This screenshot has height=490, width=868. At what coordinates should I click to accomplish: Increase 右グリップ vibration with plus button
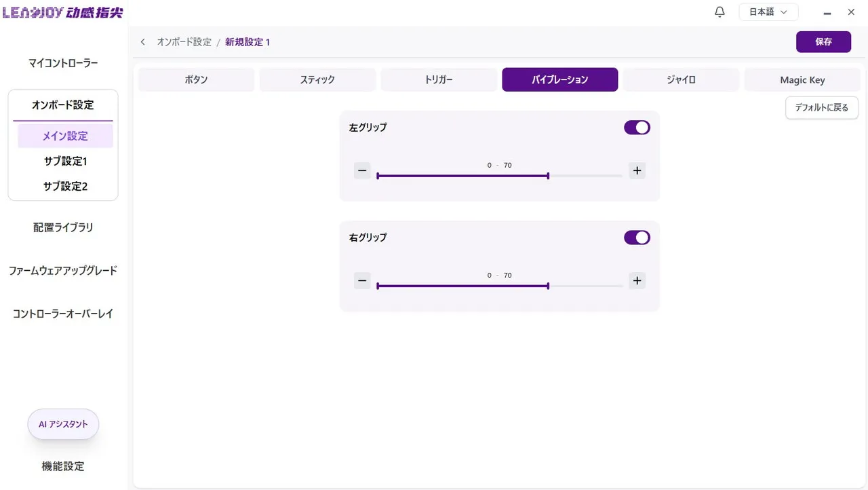tap(636, 281)
